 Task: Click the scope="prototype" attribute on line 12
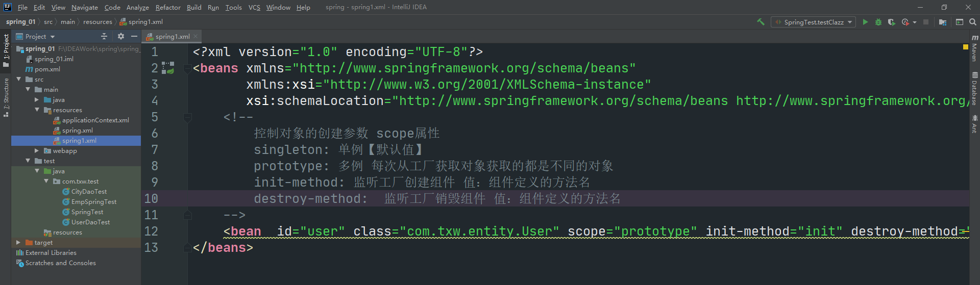[632, 231]
